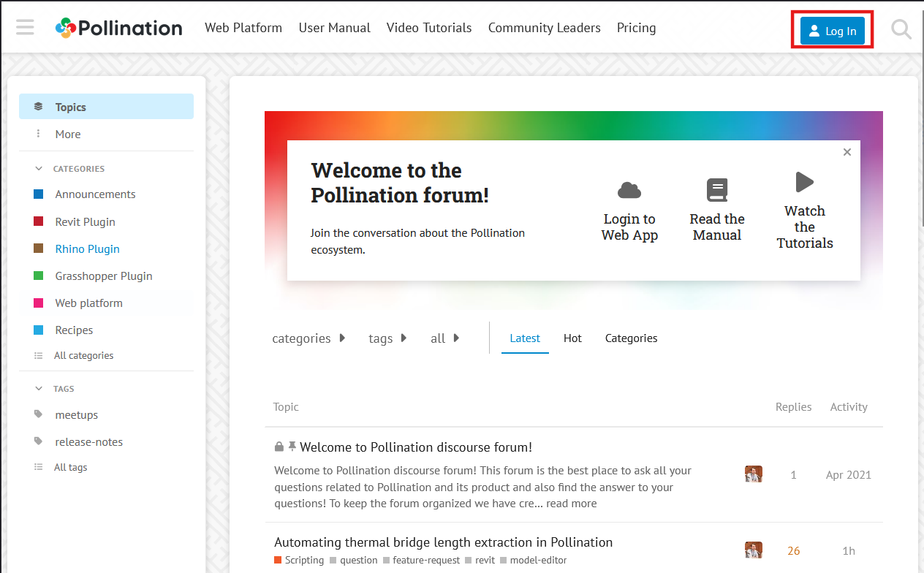Click the Watch the Tutorials play icon
The image size is (924, 573).
point(804,182)
